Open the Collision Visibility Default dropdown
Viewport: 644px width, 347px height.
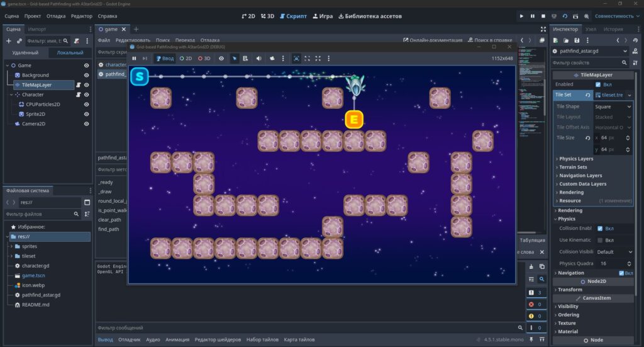614,252
